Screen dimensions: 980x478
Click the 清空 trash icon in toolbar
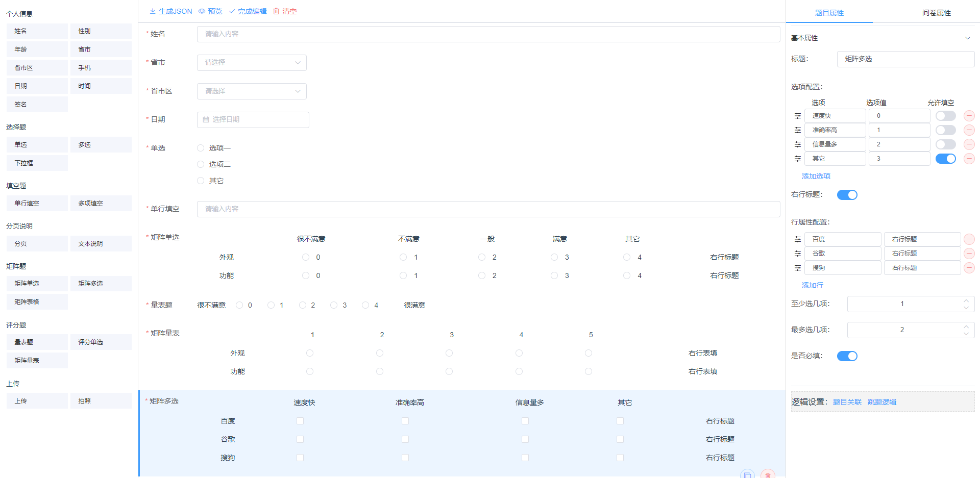(276, 11)
